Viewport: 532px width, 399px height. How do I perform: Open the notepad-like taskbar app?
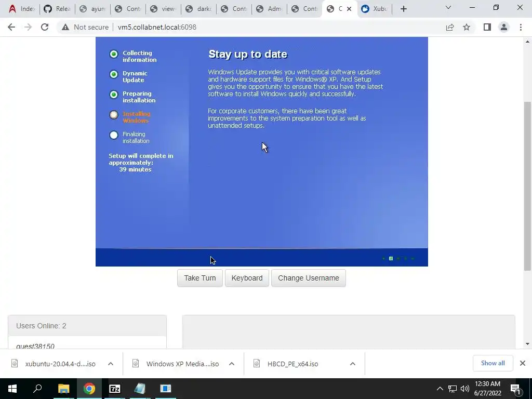tap(140, 389)
